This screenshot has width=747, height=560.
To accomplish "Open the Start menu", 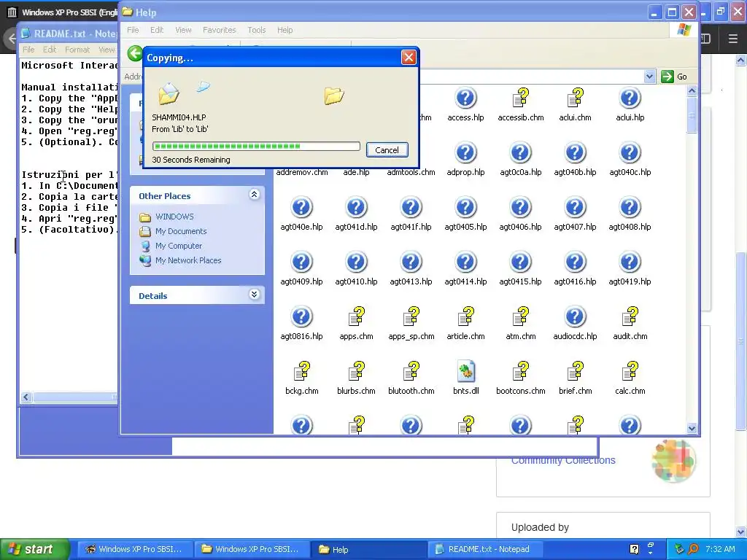I will point(34,549).
